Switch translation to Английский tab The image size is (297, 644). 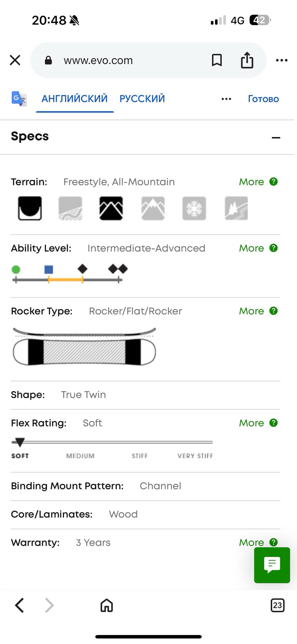click(75, 99)
